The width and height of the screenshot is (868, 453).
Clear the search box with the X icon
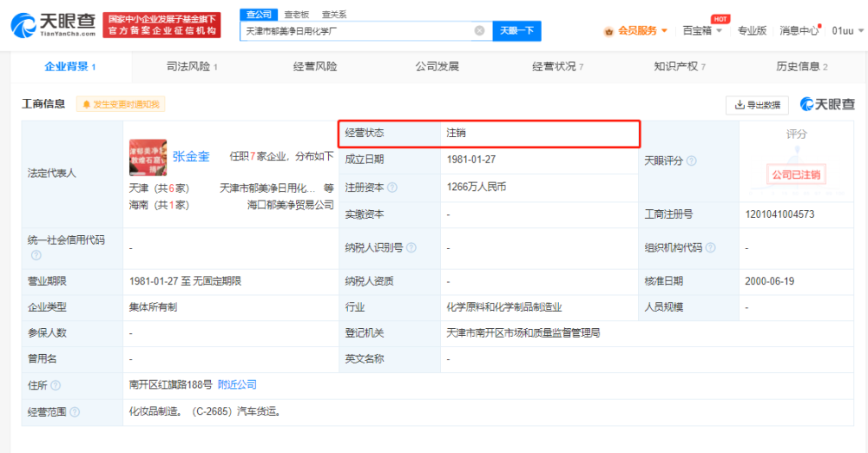(x=479, y=30)
